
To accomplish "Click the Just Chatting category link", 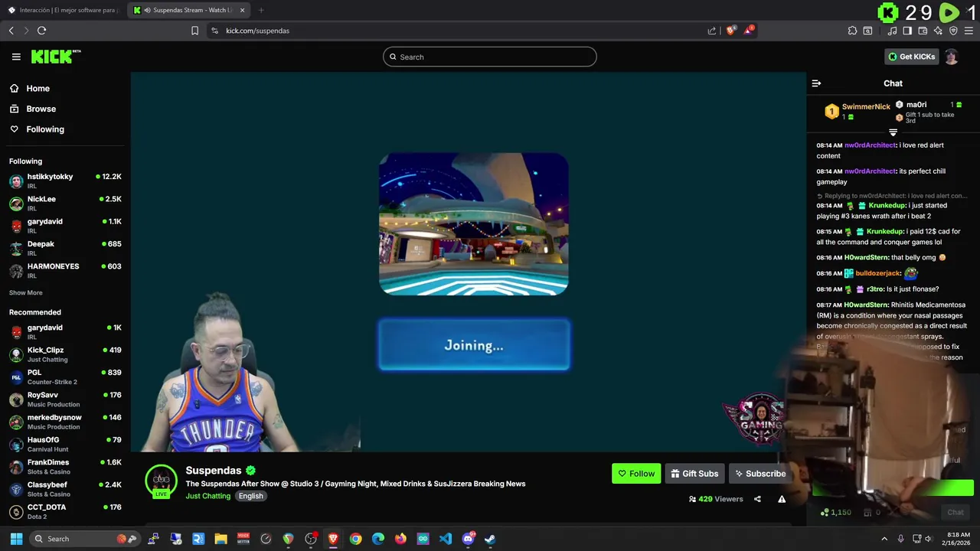I will (207, 496).
